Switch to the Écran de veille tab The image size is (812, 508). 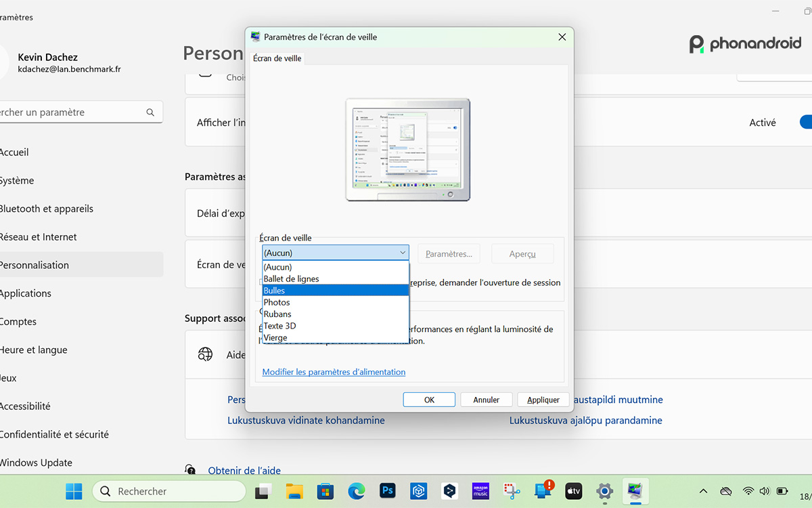click(277, 58)
